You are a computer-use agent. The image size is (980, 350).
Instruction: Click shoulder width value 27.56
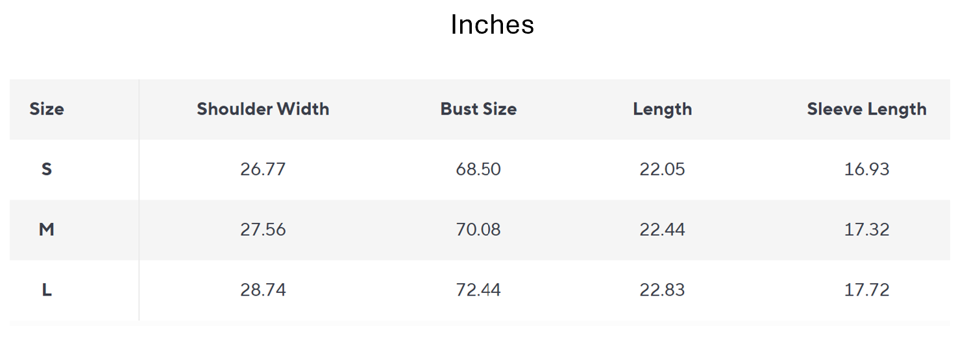click(263, 229)
